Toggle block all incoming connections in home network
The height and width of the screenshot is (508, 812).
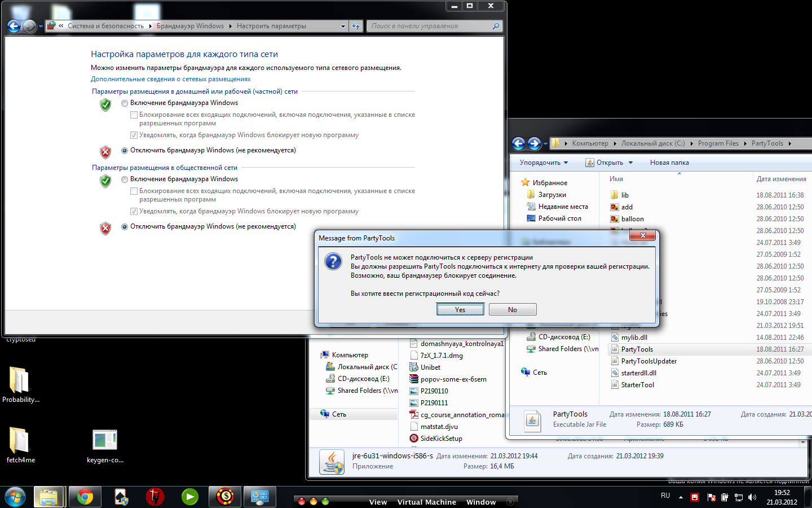tap(134, 115)
